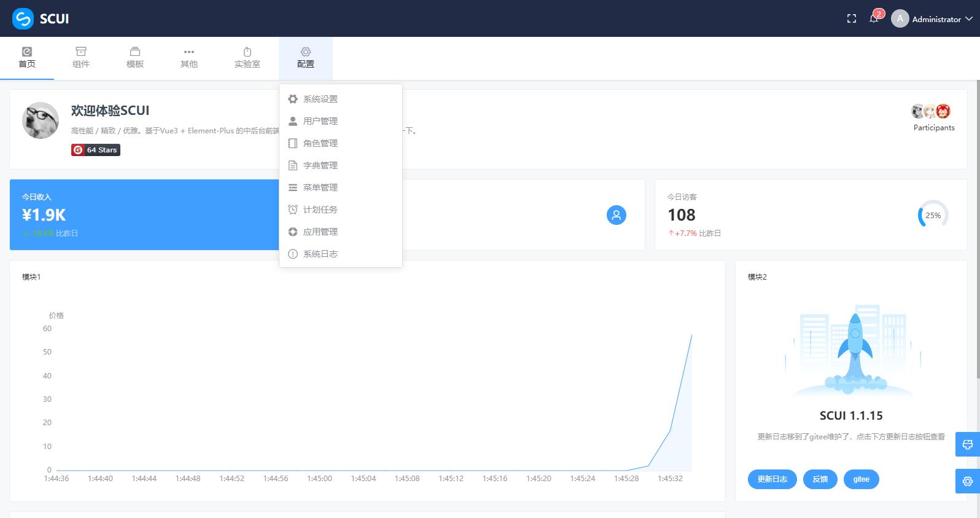Open the notifications bell icon
The height and width of the screenshot is (518, 980).
pyautogui.click(x=874, y=19)
